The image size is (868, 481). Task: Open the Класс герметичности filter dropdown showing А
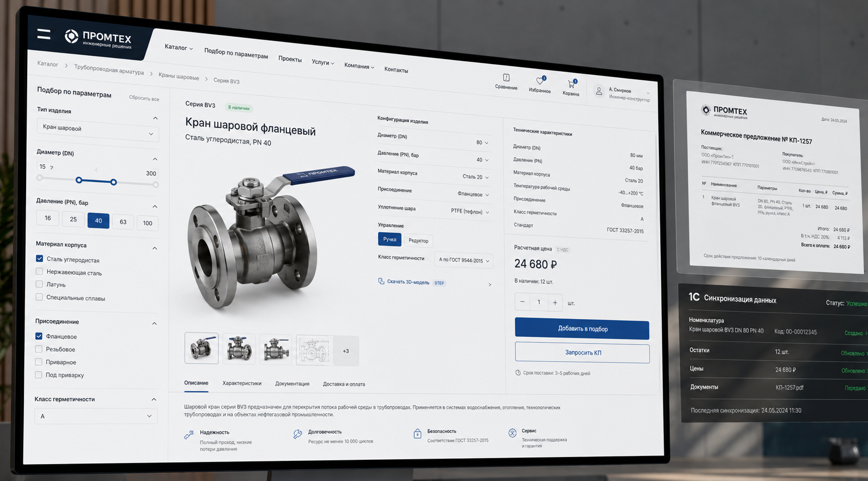pyautogui.click(x=96, y=416)
